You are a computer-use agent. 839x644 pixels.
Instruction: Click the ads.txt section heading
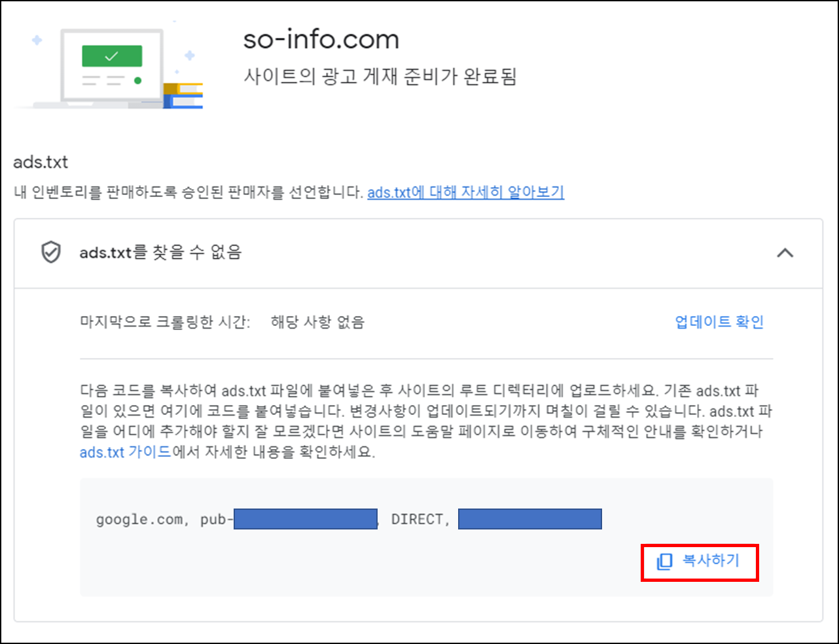41,162
